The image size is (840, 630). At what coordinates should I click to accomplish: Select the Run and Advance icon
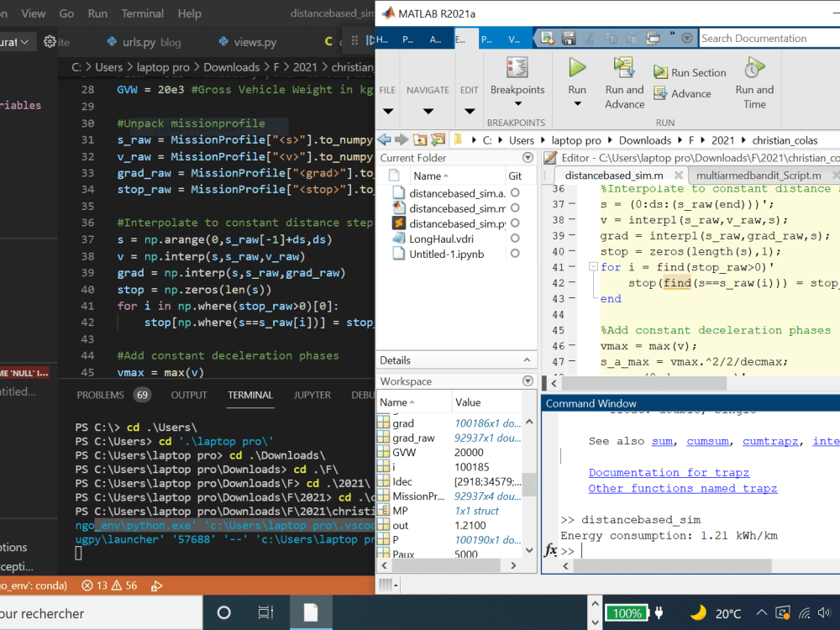click(x=624, y=67)
